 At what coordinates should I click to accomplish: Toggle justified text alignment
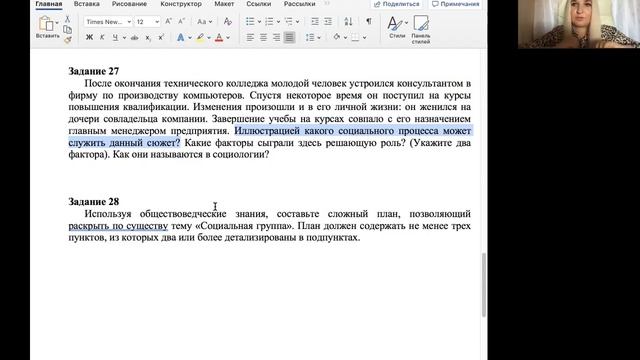289,38
